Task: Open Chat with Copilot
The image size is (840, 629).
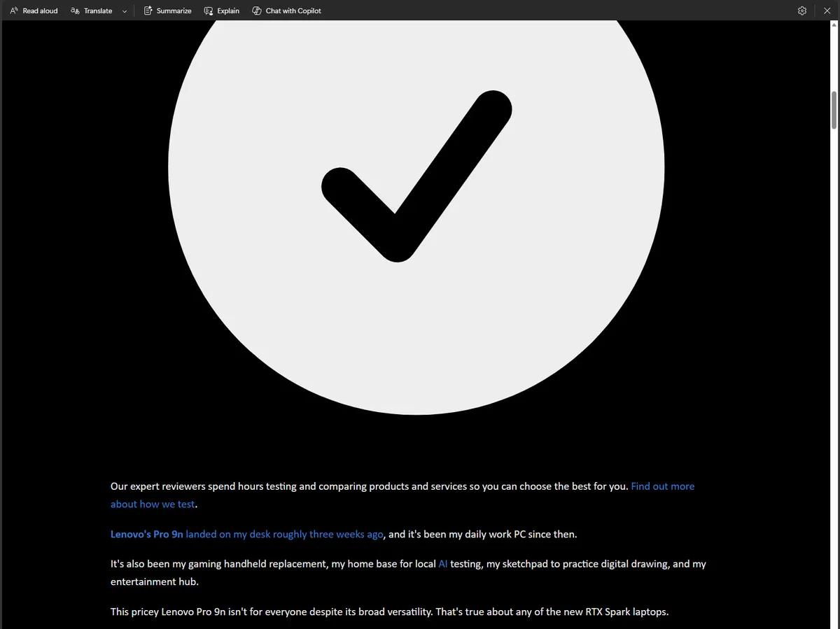Action: 286,10
